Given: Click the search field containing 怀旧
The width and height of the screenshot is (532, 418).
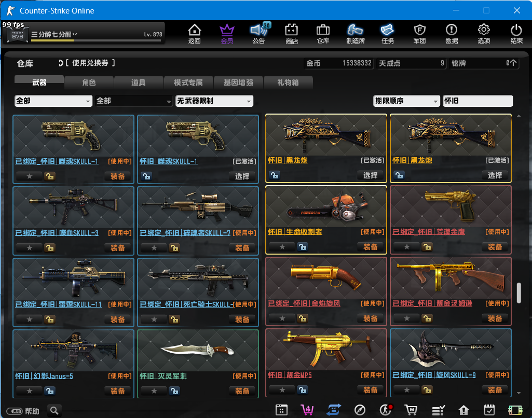Looking at the screenshot, I should click(478, 101).
